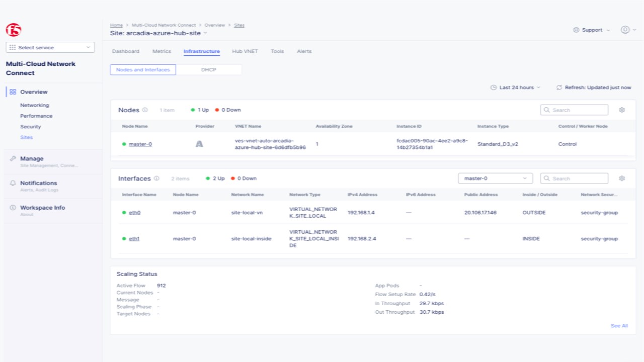
Task: Open the eth0 interface link
Action: (x=134, y=213)
